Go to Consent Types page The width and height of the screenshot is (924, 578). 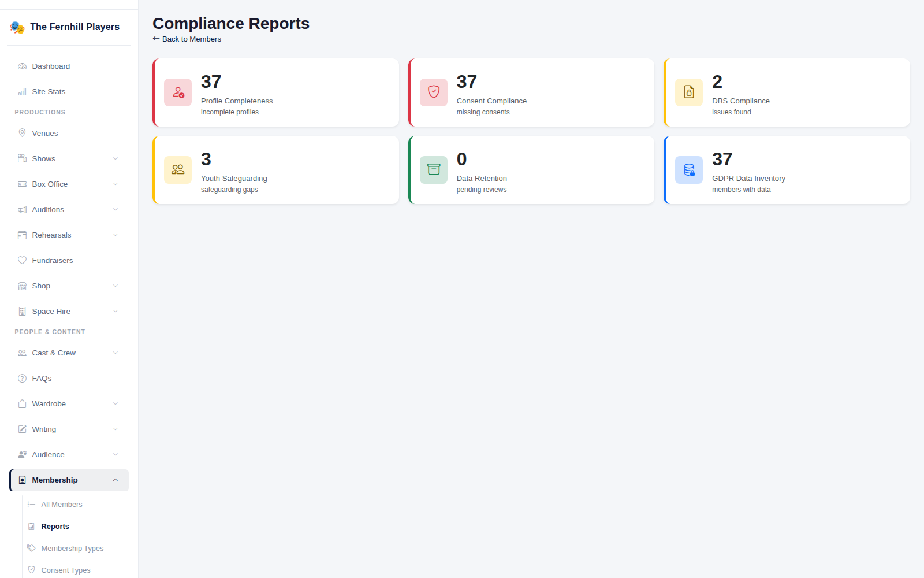tap(76, 570)
